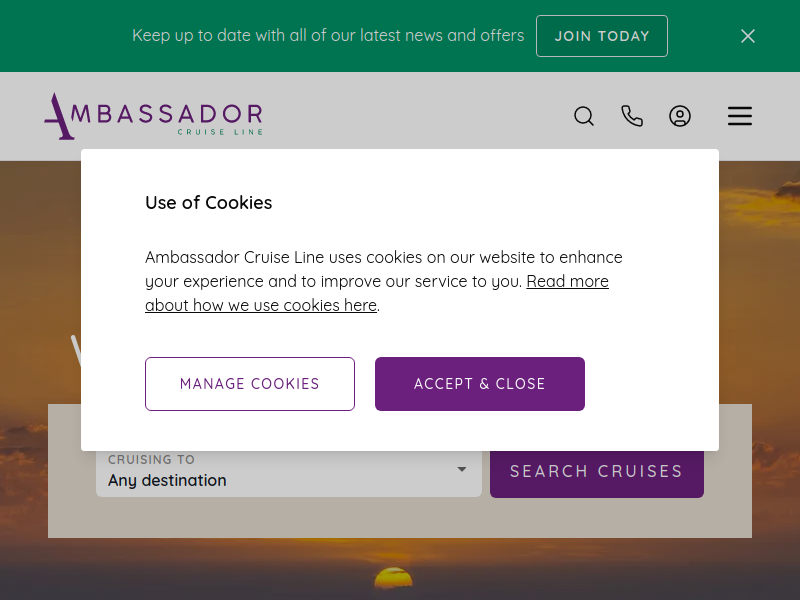The height and width of the screenshot is (600, 800).
Task: Click the Cruising To field label
Action: 151,460
